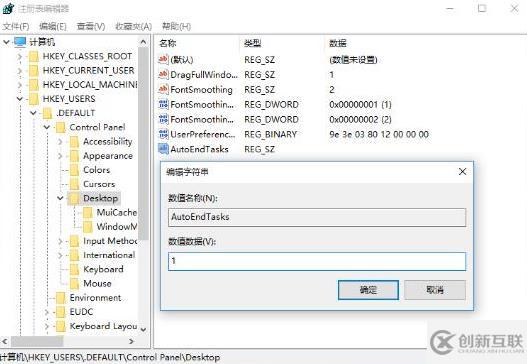Select the Mouse folder icon

[74, 283]
